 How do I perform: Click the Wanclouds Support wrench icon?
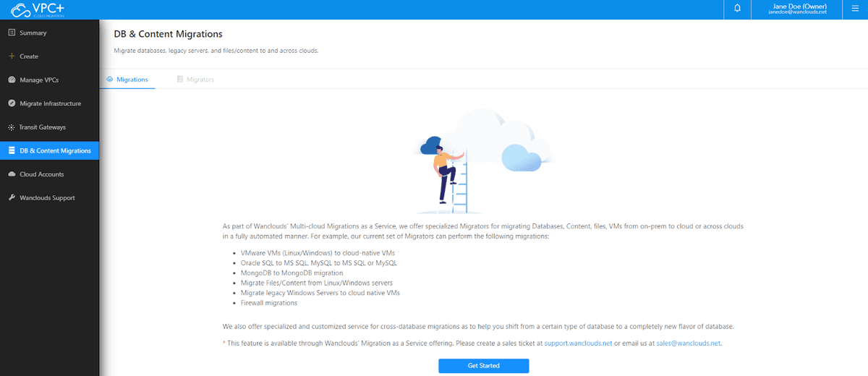[x=12, y=197]
